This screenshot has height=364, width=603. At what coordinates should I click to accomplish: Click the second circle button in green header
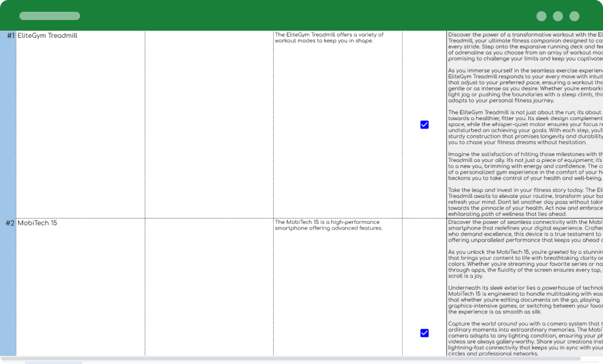click(558, 16)
